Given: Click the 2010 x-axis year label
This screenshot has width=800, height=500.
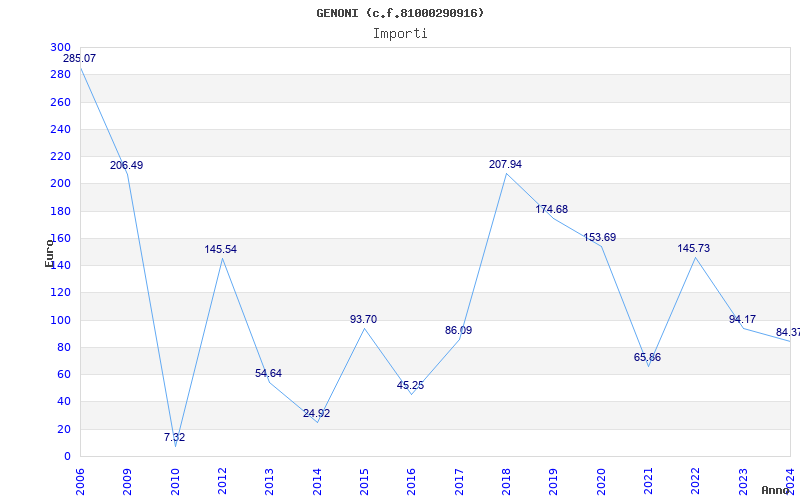Looking at the screenshot, I should [175, 481].
